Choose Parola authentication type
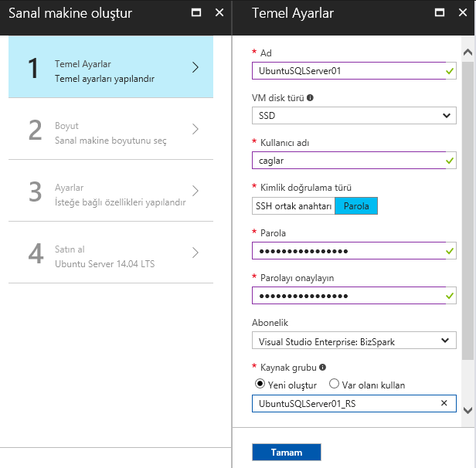 click(356, 206)
